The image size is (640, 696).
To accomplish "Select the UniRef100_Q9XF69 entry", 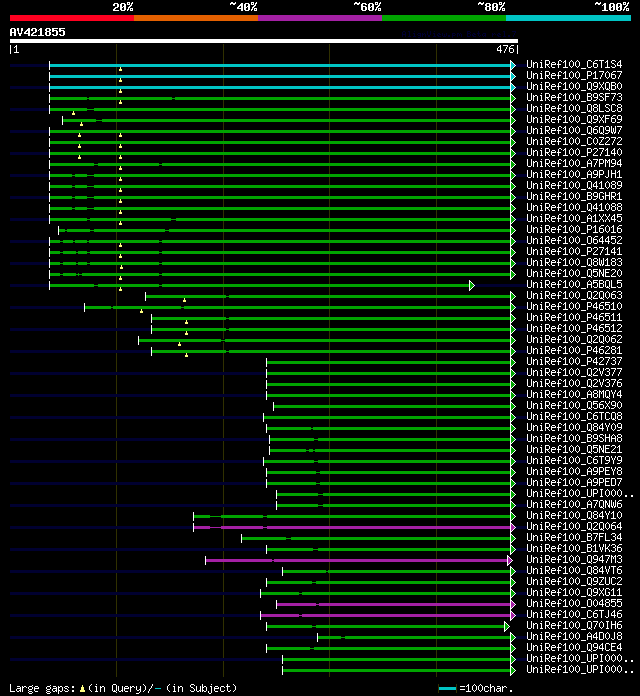I will [574, 120].
